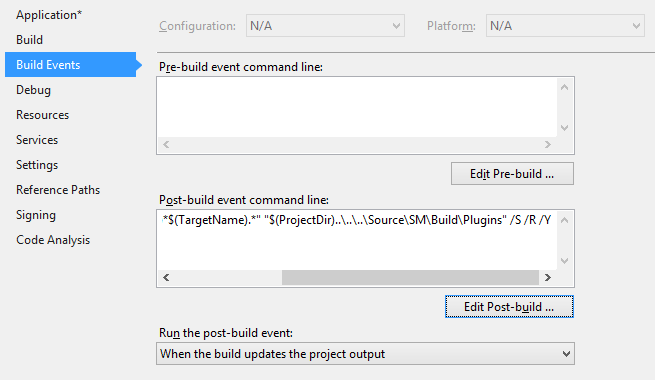Open the Configuration dropdown
This screenshot has width=655, height=380.
click(325, 26)
